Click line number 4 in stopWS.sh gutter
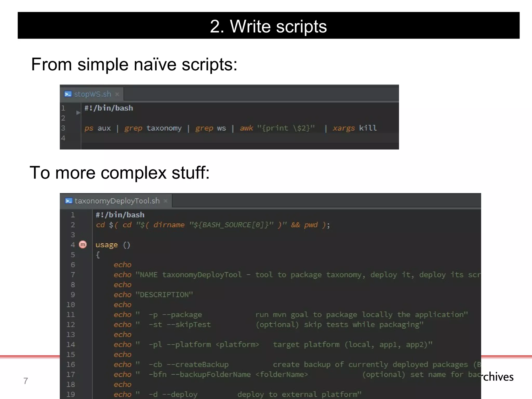 tap(63, 138)
